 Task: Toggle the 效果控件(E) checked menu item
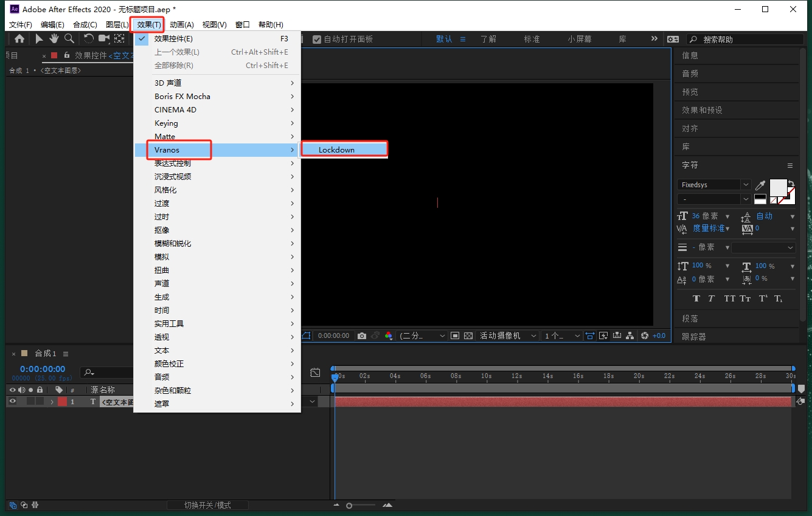[173, 39]
